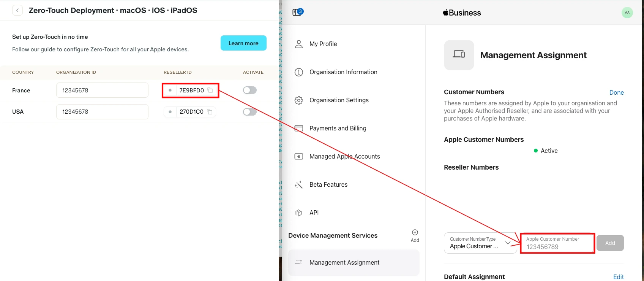Click the Reseller Numbers heading
644x281 pixels.
[x=471, y=167]
